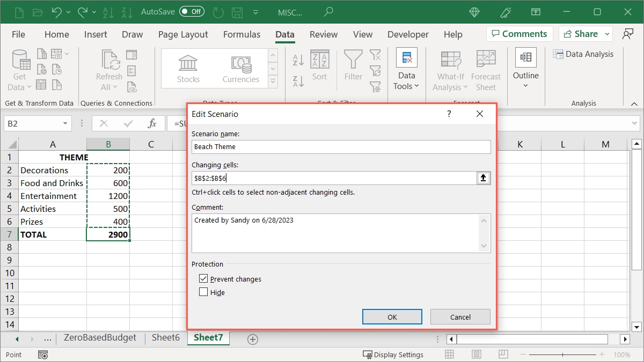Open the ZeroBasedBudget sheet tab
This screenshot has height=362, width=644.
tap(100, 338)
